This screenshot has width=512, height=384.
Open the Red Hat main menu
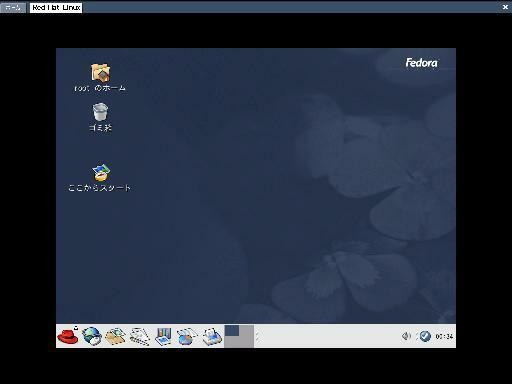click(68, 336)
